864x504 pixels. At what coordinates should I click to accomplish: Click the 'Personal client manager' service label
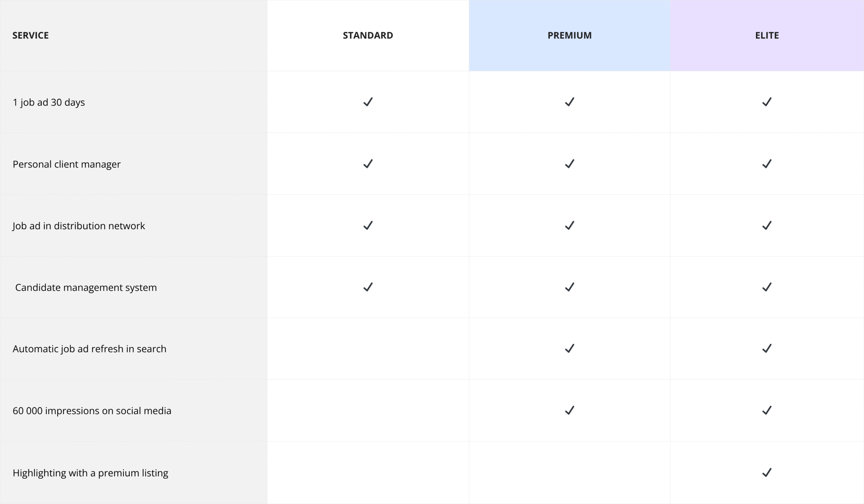(x=66, y=164)
